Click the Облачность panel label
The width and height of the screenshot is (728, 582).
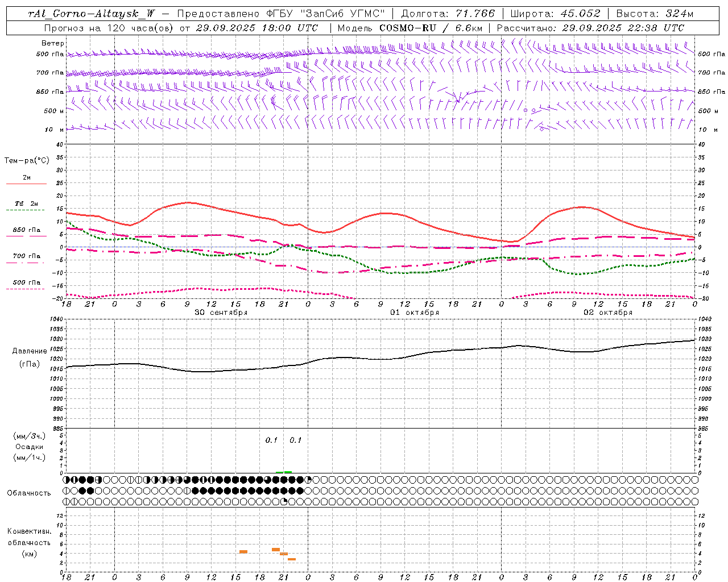click(29, 493)
